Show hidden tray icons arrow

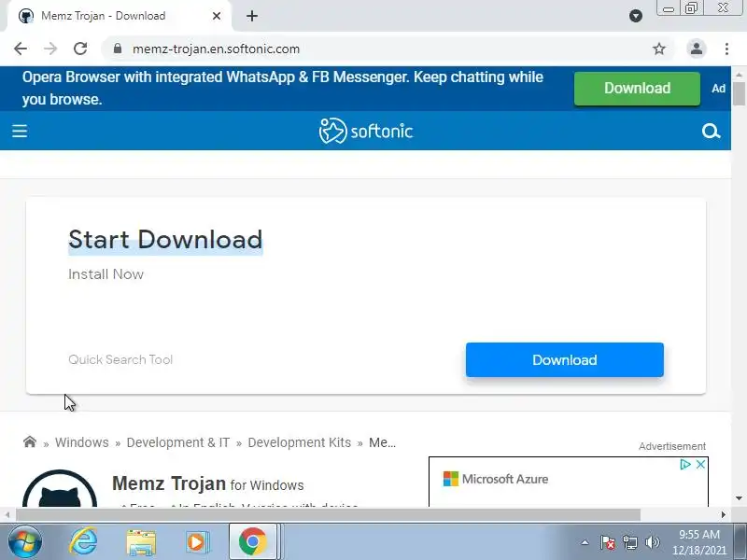coord(585,542)
